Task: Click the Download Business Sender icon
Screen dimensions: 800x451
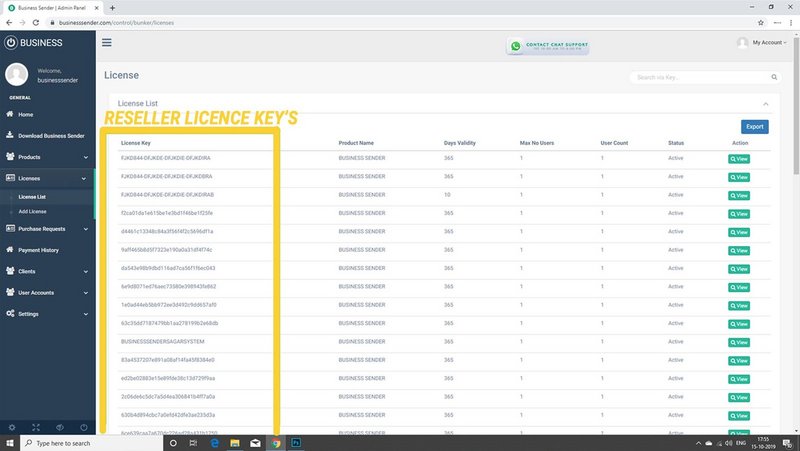Action: [x=10, y=135]
